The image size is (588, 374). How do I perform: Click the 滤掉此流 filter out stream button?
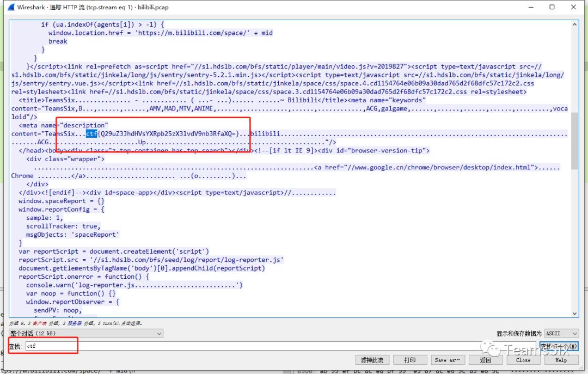(x=372, y=360)
